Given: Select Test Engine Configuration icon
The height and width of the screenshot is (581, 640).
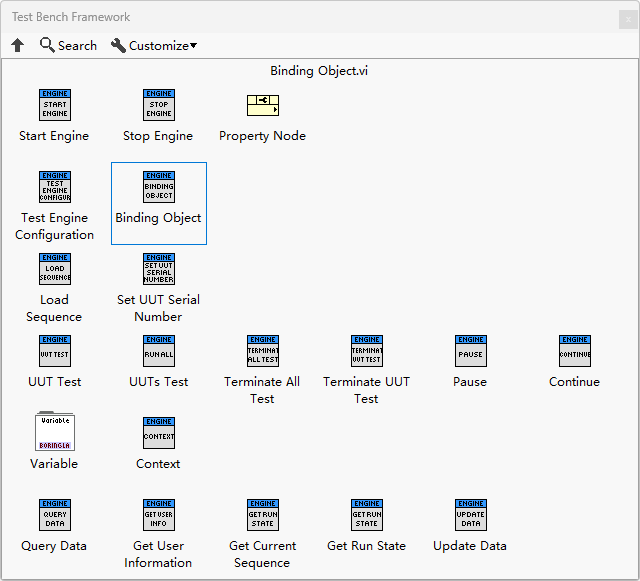Looking at the screenshot, I should [54, 187].
